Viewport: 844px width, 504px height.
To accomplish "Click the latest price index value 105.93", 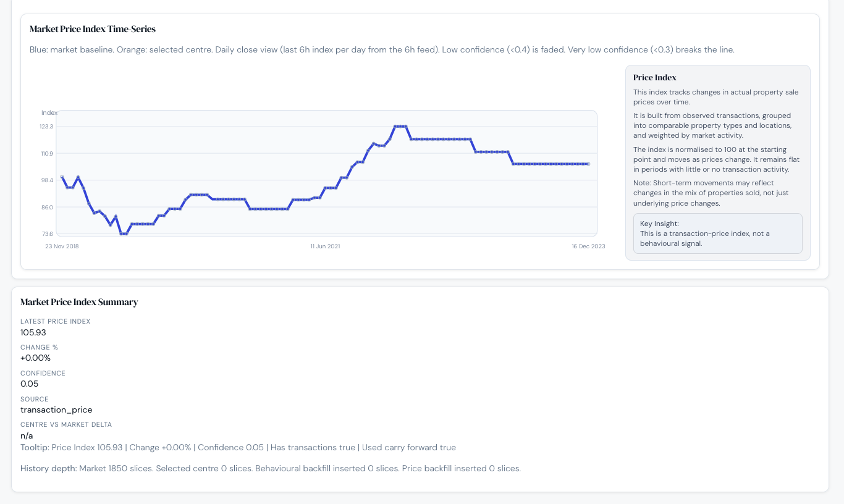I will tap(33, 332).
